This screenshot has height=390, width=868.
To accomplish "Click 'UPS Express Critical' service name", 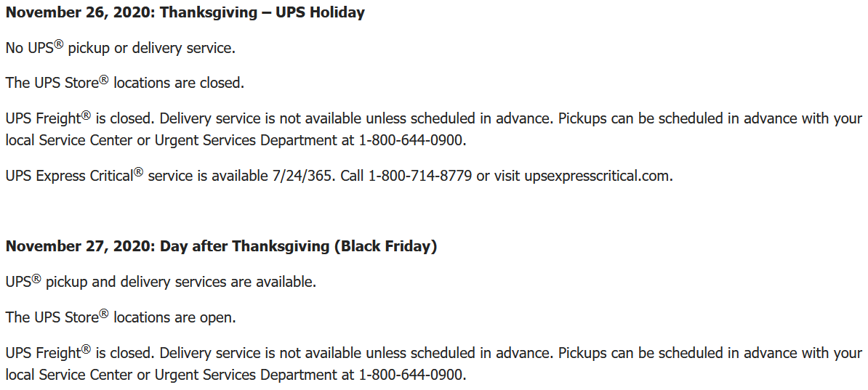I will [x=69, y=176].
